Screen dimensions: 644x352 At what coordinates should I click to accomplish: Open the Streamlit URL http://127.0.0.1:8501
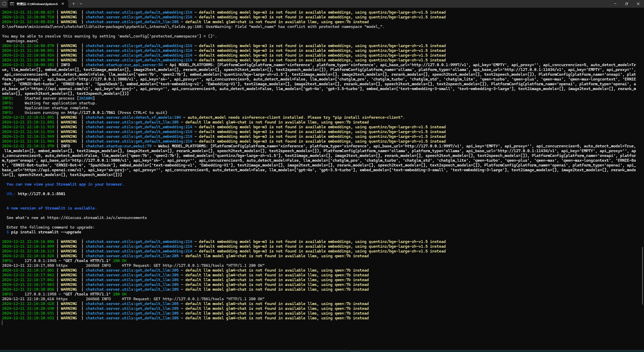(x=42, y=194)
